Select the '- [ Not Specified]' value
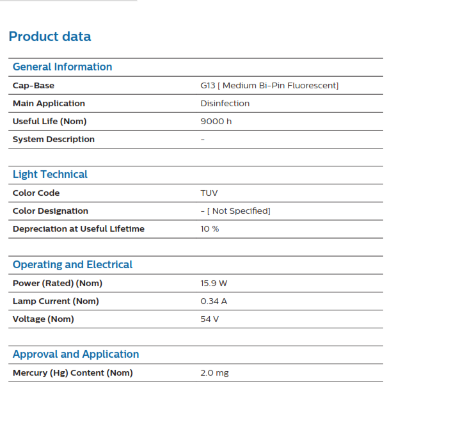Screen dimensions: 476x448 (x=235, y=211)
